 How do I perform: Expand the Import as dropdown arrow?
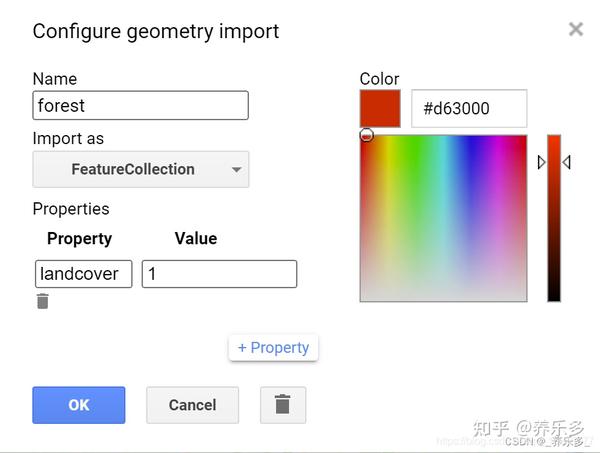click(x=236, y=169)
